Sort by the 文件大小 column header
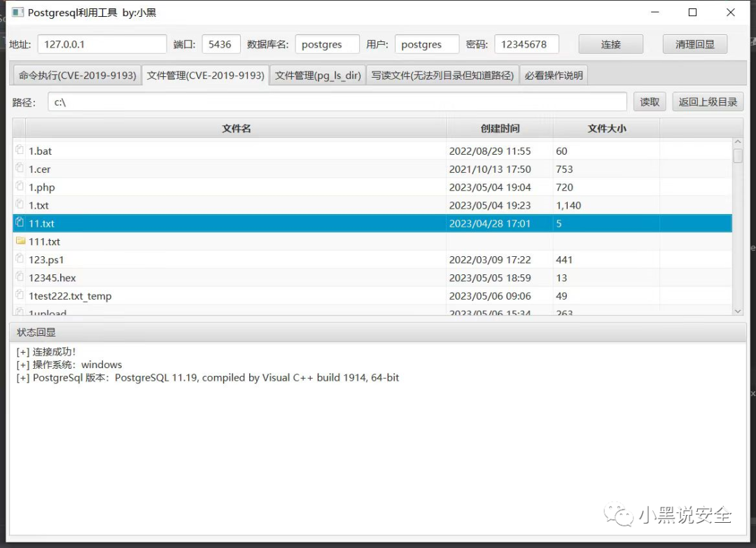The width and height of the screenshot is (756, 548). point(606,128)
